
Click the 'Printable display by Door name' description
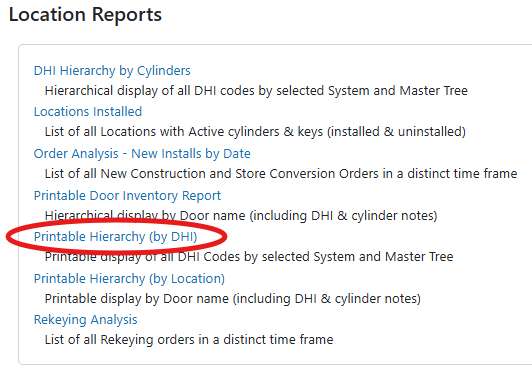tap(233, 299)
